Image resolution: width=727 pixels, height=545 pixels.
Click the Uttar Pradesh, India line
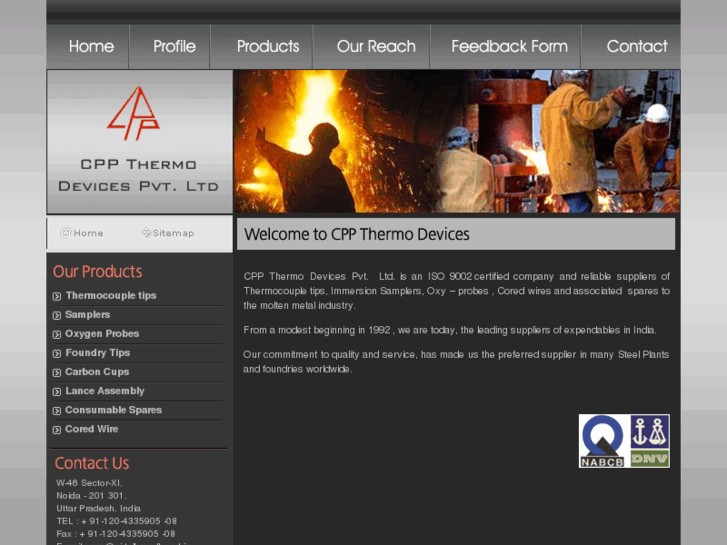[x=98, y=508]
